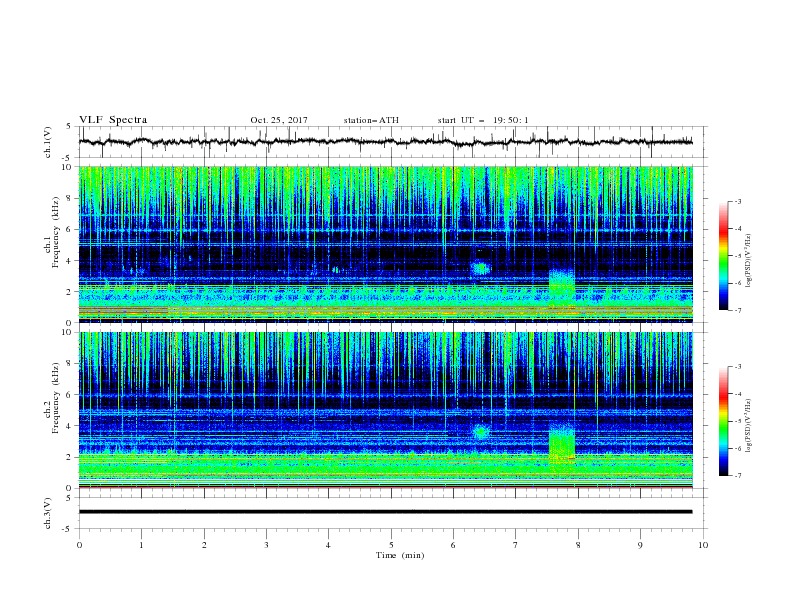Click the -3 tick on ch.2 colorbar
The height and width of the screenshot is (612, 792).
(x=737, y=367)
